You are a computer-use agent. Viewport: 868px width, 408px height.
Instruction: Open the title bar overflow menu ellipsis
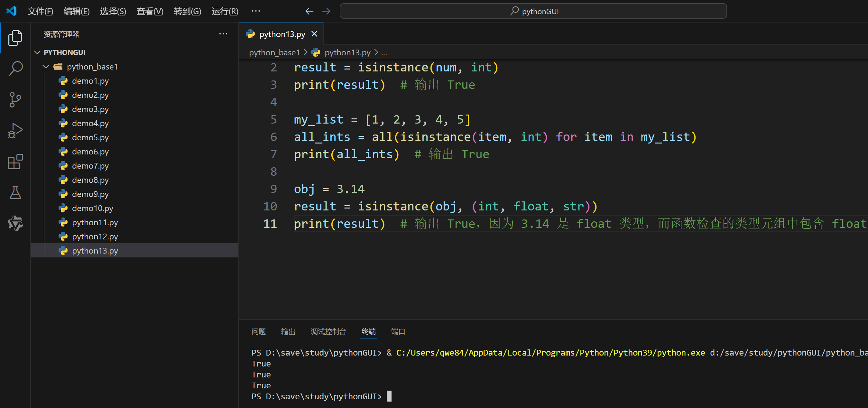pos(256,11)
